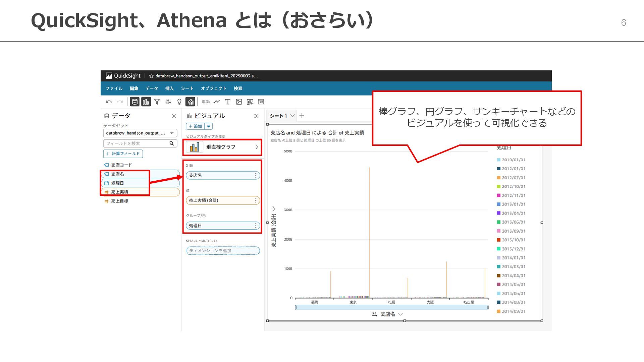Click the X-axis range scrollbar

[x=391, y=307]
